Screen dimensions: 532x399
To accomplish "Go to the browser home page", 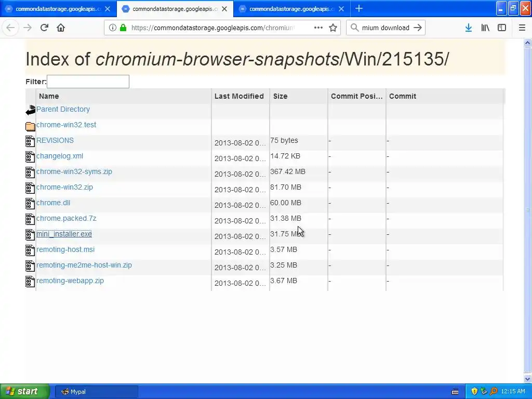I will tap(61, 28).
